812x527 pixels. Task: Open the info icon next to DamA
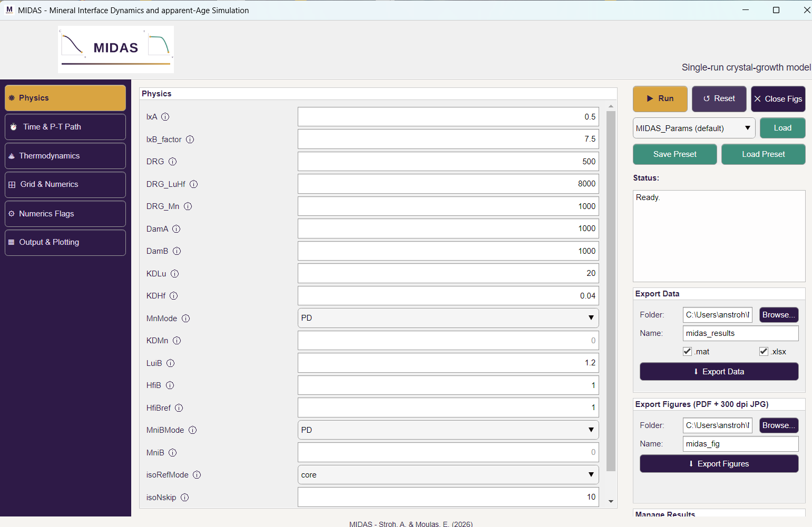coord(176,229)
